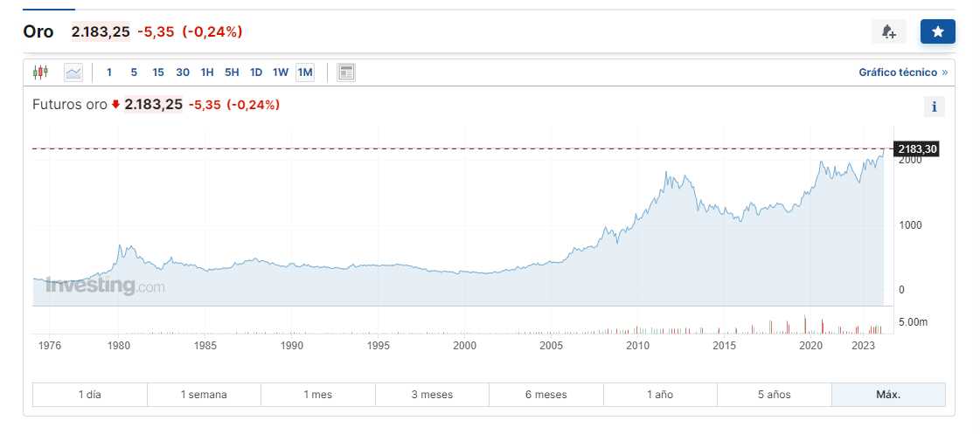Select the 'Máx.' range tab
Image resolution: width=980 pixels, height=434 pixels.
(x=888, y=395)
